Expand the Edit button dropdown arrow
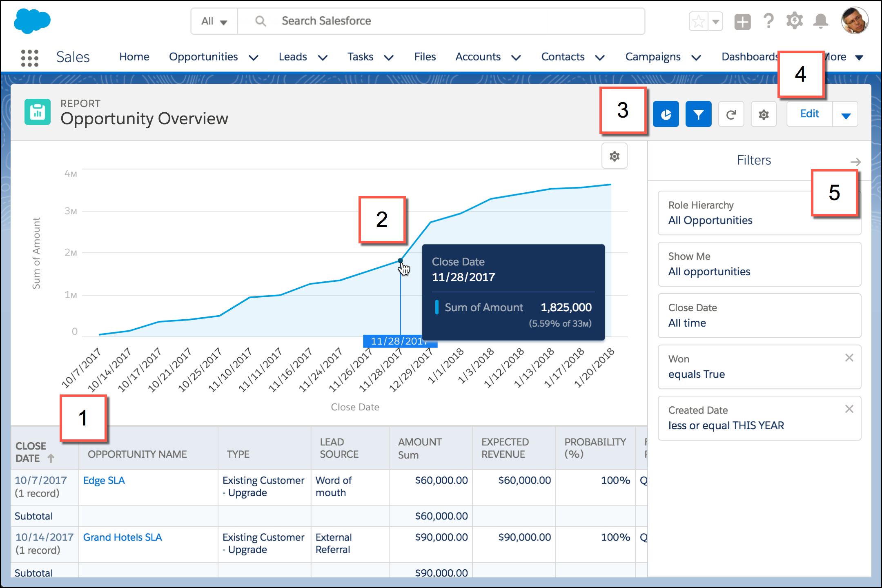 coord(847,114)
